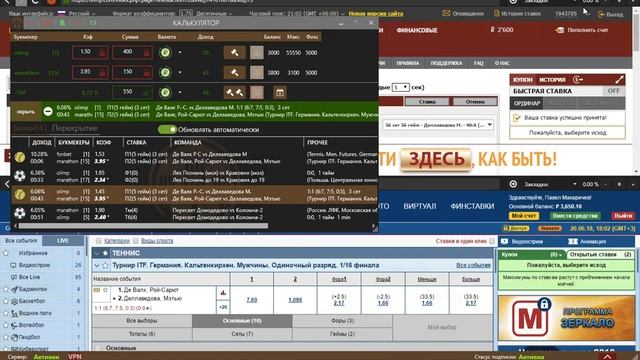The image size is (640, 360).
Task: Select the Тоталы (6) market tab
Action: (142, 334)
